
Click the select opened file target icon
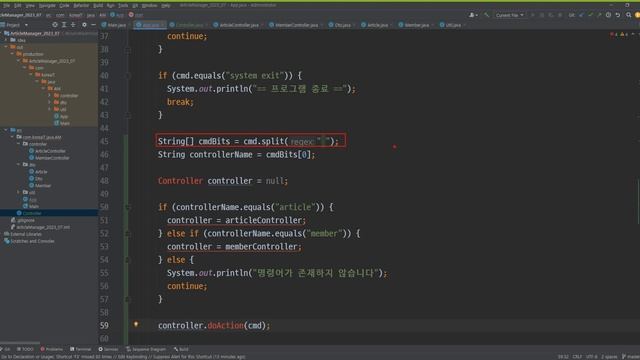(55, 25)
